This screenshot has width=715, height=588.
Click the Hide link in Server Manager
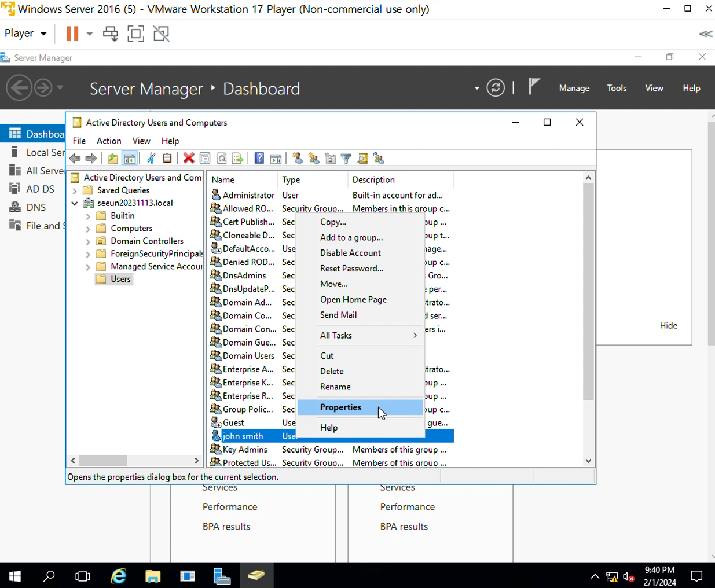669,325
